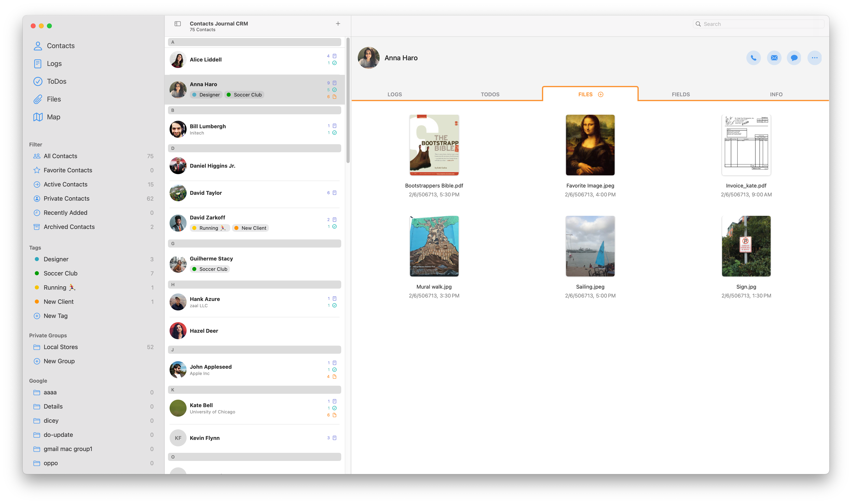Switch to the FIELDS tab
The width and height of the screenshot is (852, 504).
(680, 94)
